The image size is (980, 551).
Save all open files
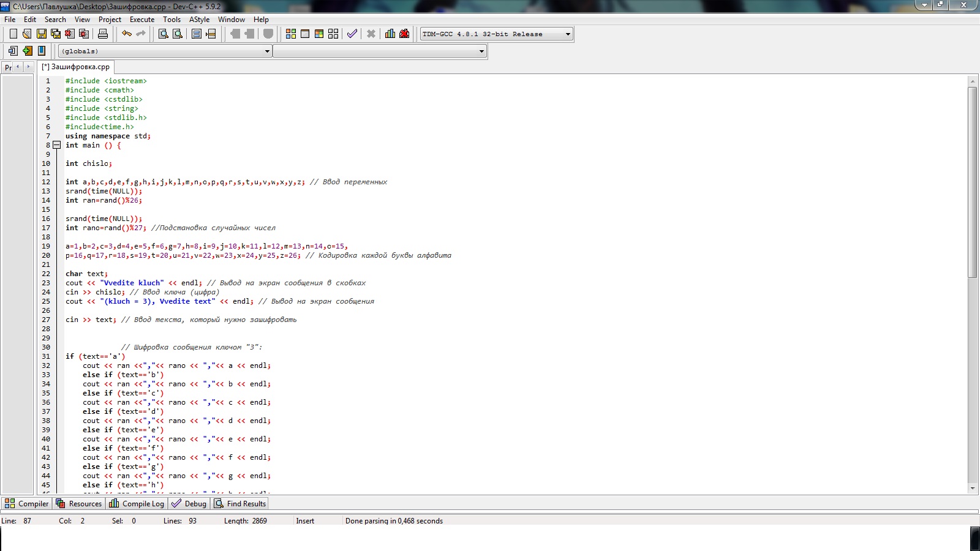[56, 34]
